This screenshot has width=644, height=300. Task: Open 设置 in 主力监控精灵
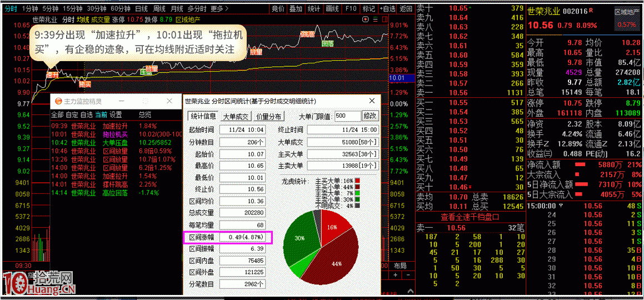click(116, 114)
